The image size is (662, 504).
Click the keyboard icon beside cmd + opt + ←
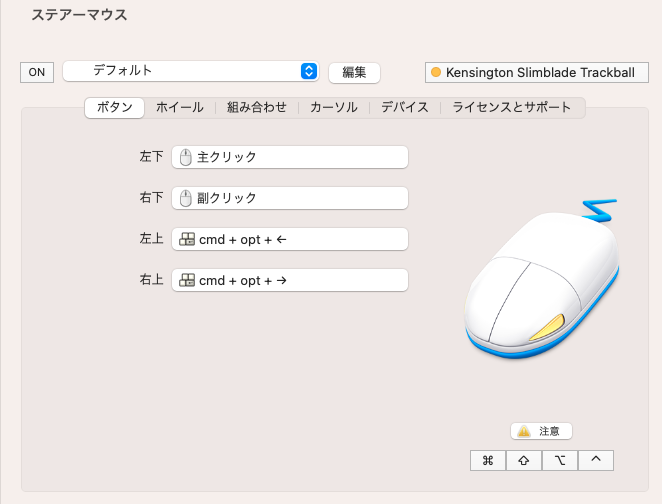click(x=186, y=239)
